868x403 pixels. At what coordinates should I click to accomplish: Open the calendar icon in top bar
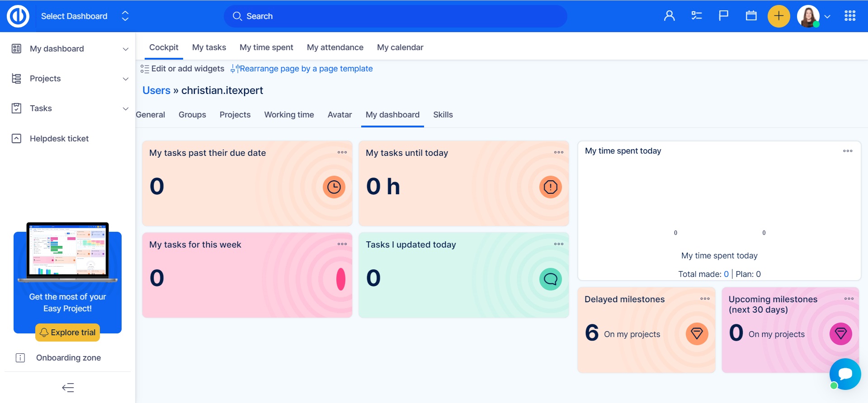751,16
